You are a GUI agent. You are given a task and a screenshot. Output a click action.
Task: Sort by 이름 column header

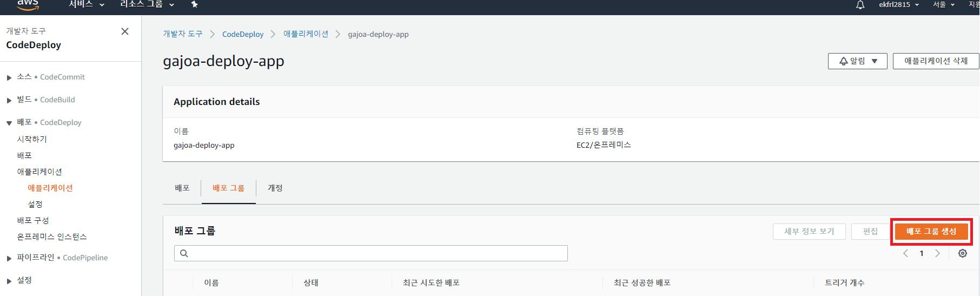211,282
